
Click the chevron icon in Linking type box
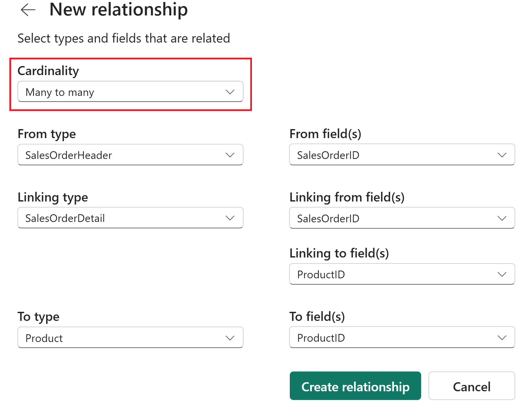coord(230,218)
